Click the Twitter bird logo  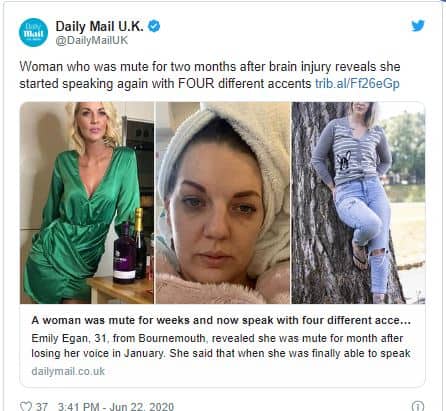(x=418, y=26)
